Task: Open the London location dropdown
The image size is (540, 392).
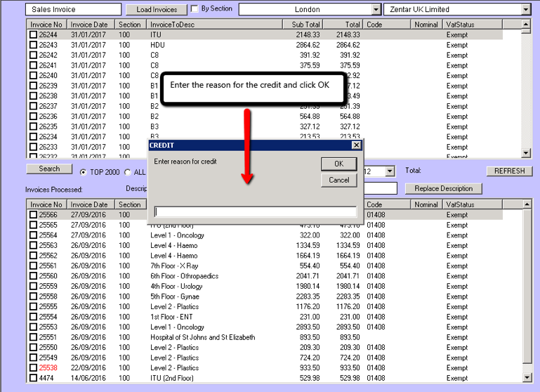Action: (x=376, y=10)
